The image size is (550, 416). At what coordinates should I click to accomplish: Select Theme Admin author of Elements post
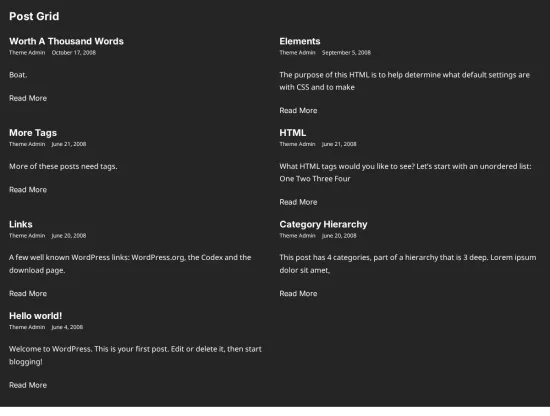(297, 53)
